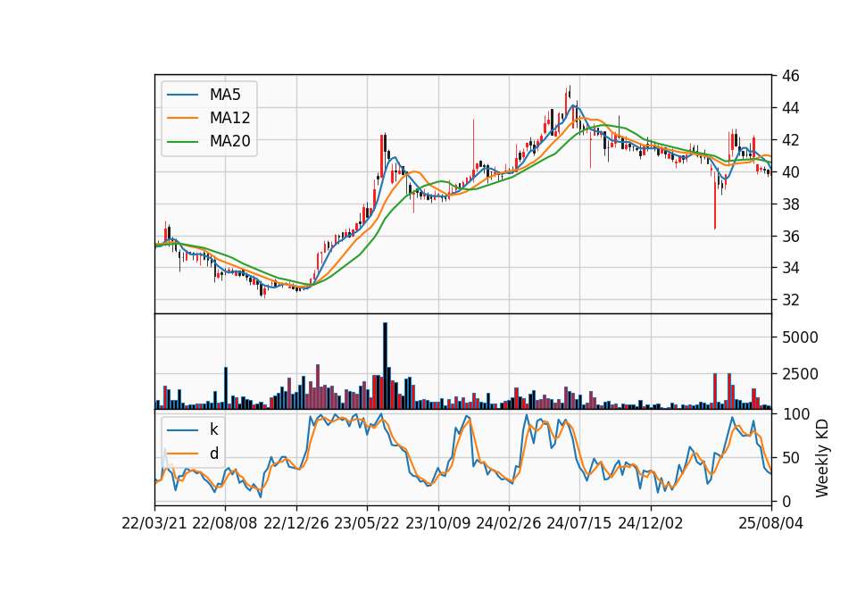Click the 22/08/08 date axis label
Screen dimensions: 857x616
click(x=225, y=523)
